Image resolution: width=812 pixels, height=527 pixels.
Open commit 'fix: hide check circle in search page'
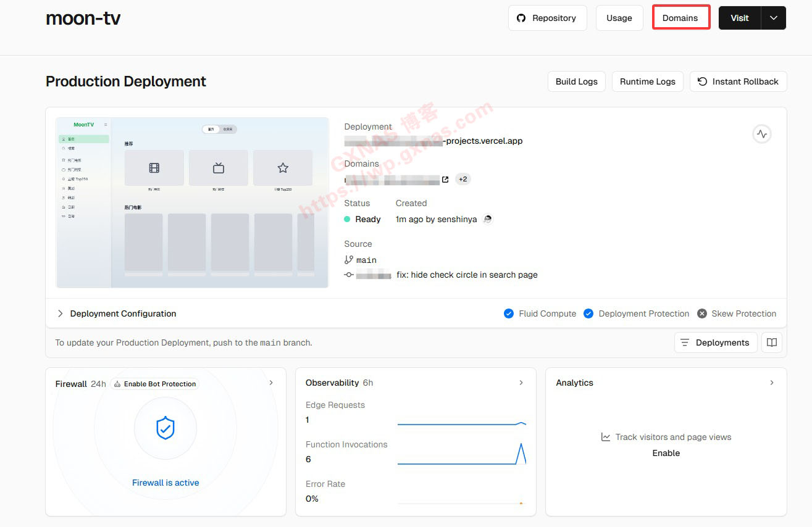(x=467, y=275)
